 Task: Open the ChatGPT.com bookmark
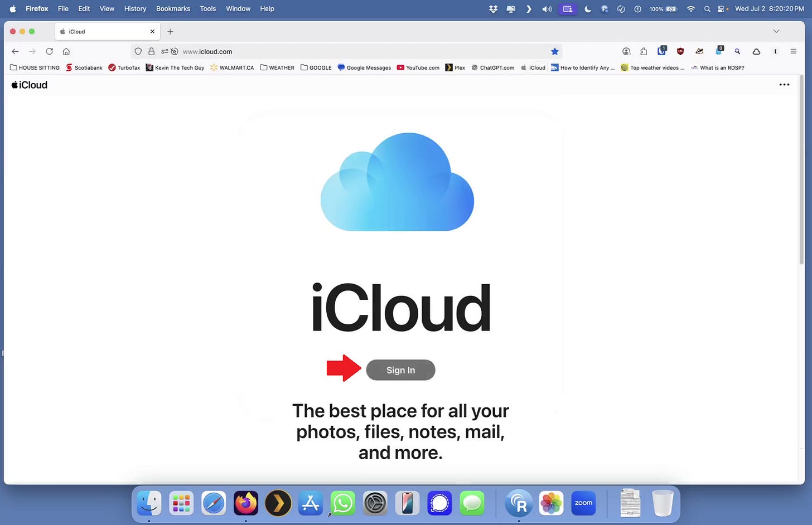tap(492, 67)
